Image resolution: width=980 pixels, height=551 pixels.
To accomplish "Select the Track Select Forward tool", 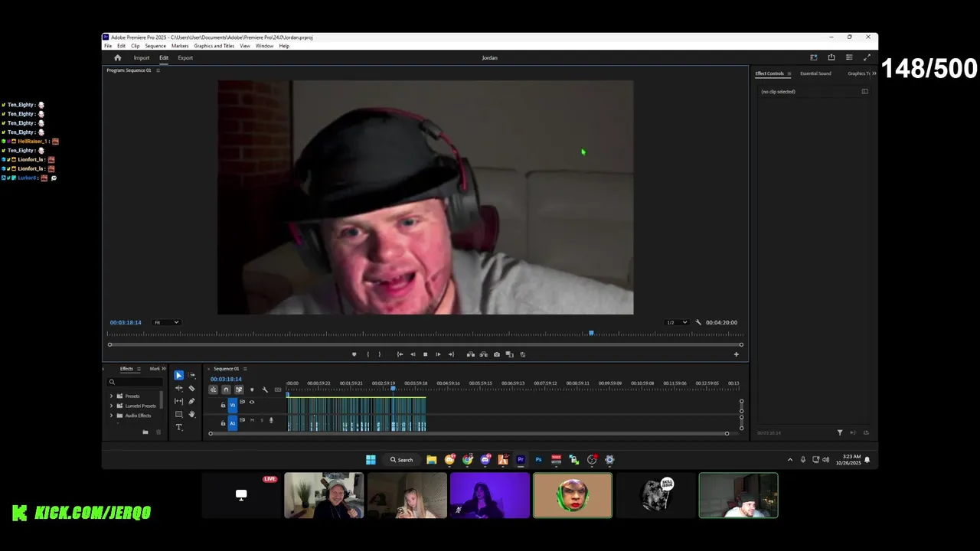I will click(x=191, y=375).
